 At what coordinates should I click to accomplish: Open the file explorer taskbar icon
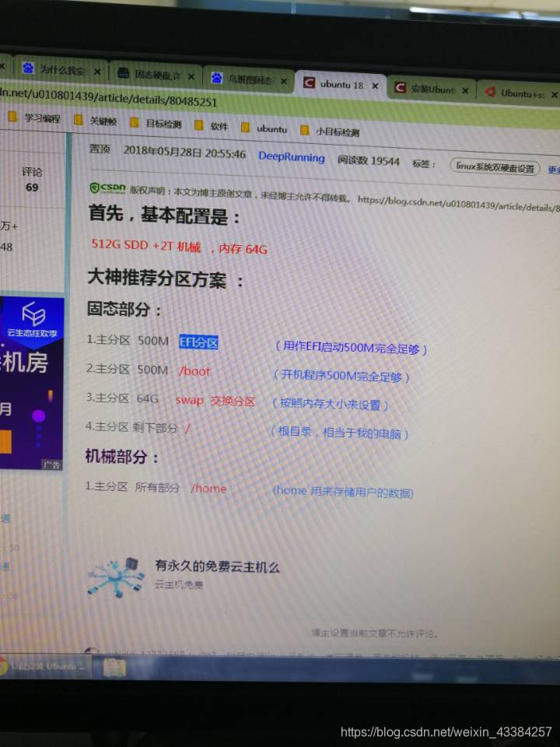click(115, 668)
